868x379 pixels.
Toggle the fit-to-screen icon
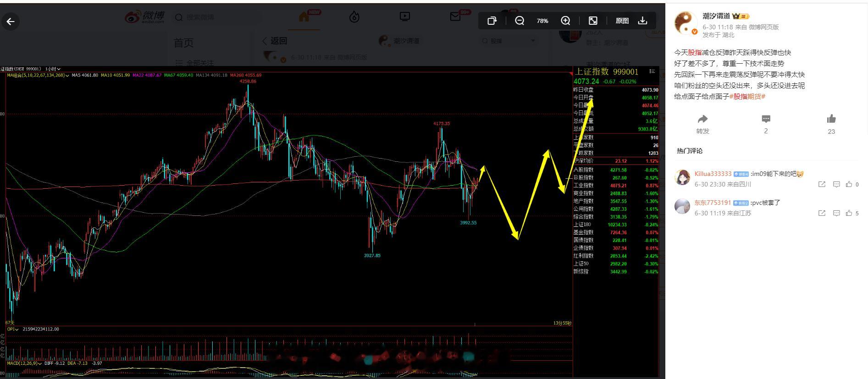coord(593,21)
